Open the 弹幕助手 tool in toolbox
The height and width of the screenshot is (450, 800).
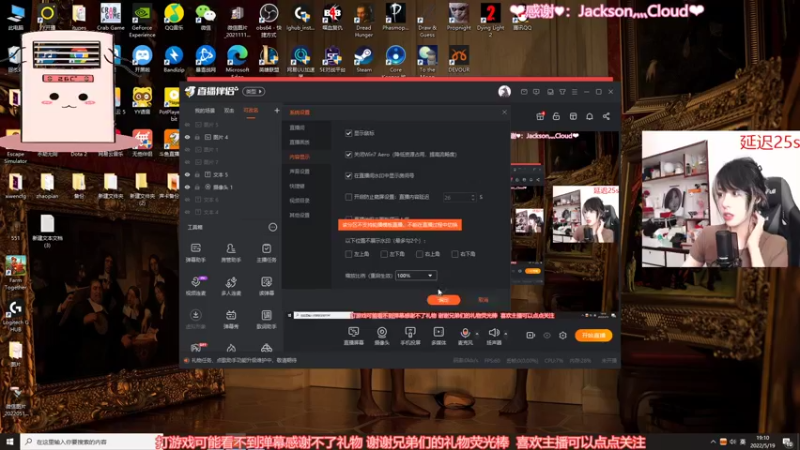tap(195, 253)
